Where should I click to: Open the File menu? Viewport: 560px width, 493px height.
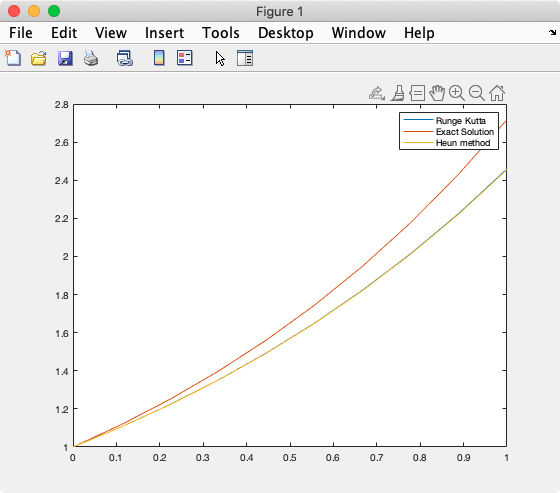[21, 33]
